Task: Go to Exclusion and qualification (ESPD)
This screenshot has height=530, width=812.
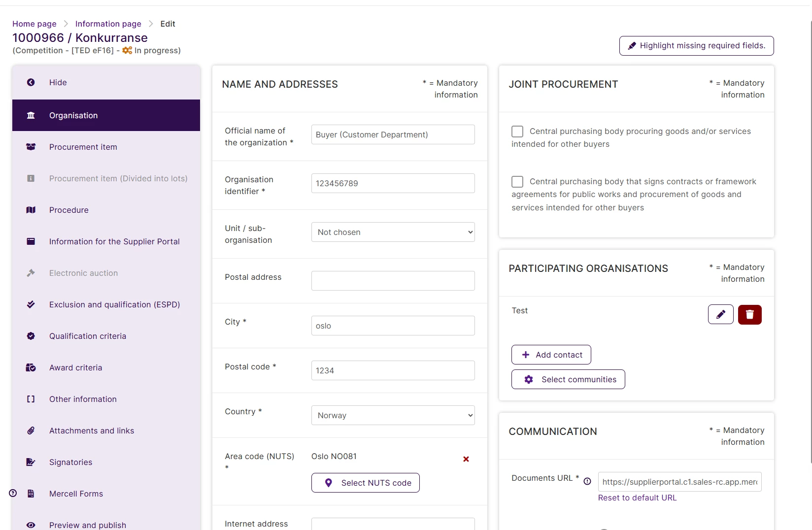Action: [114, 304]
